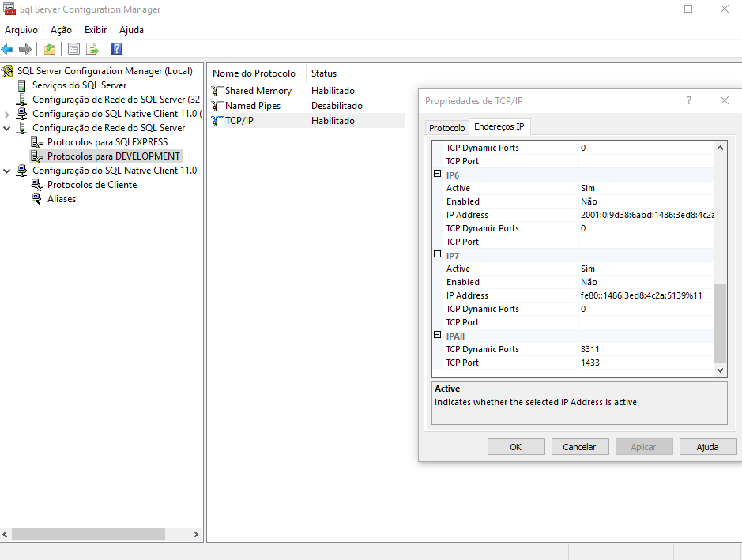The height and width of the screenshot is (560, 742).
Task: Click the Protocolos de Cliente icon
Action: 37,185
